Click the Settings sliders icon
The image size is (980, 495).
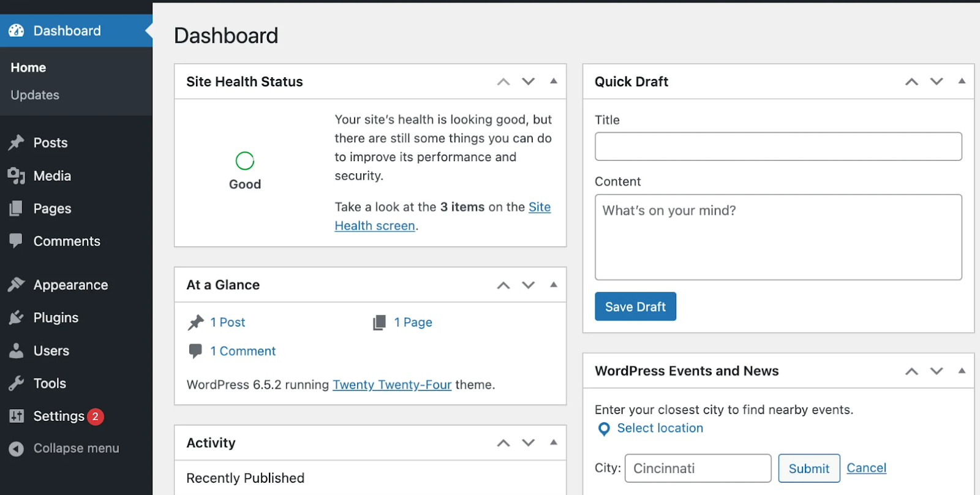[x=17, y=417]
